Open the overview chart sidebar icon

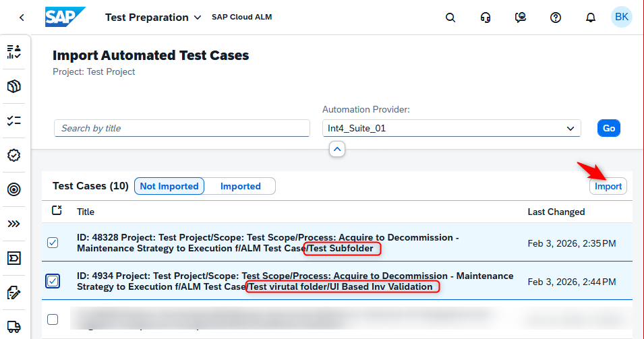click(14, 52)
